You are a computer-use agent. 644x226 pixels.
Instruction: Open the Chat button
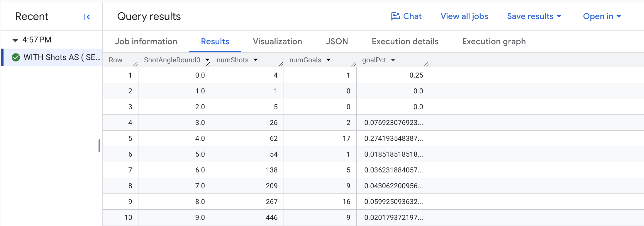tap(406, 16)
